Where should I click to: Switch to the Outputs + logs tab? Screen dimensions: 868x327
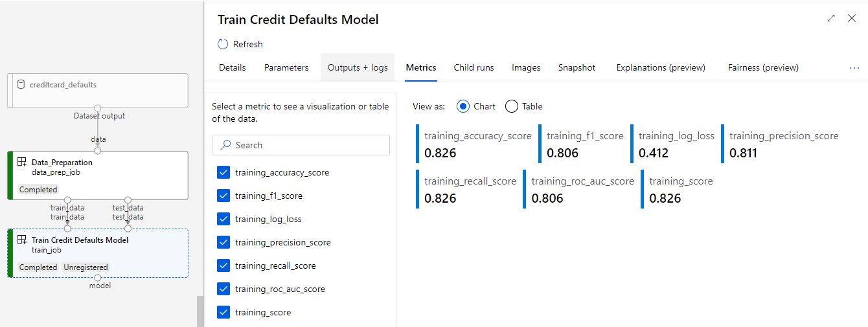(x=358, y=67)
